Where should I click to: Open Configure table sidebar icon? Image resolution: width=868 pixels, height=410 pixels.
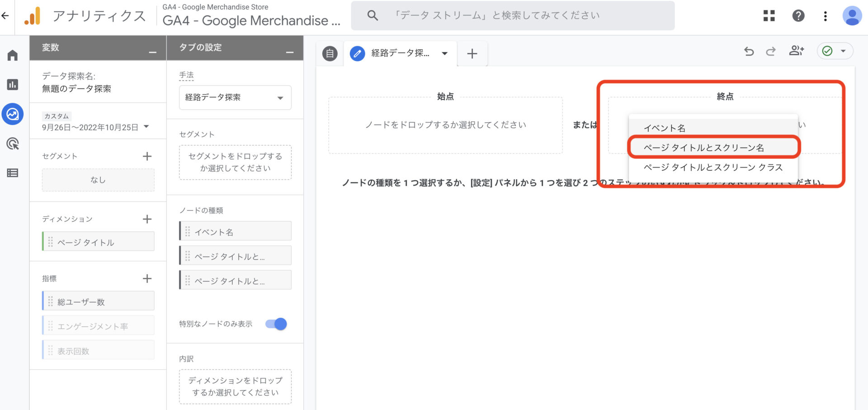point(13,173)
